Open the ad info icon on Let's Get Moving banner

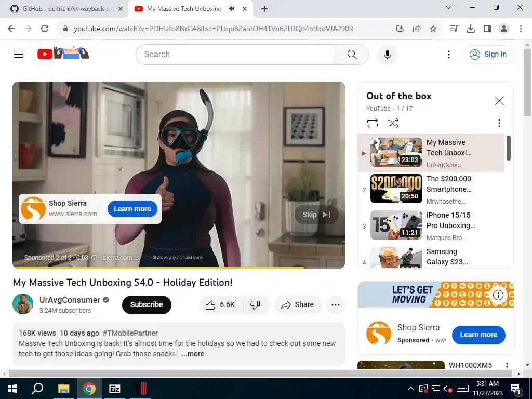[x=498, y=295]
